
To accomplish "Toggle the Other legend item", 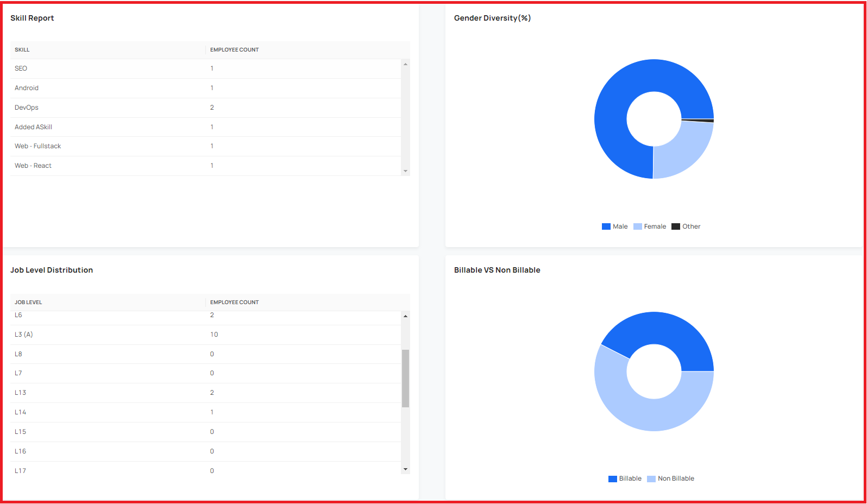I will (686, 226).
